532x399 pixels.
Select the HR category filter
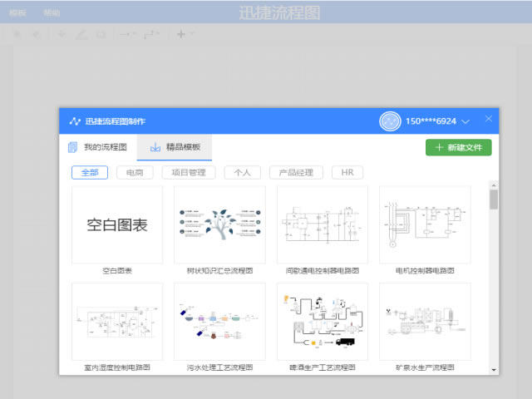click(x=347, y=172)
